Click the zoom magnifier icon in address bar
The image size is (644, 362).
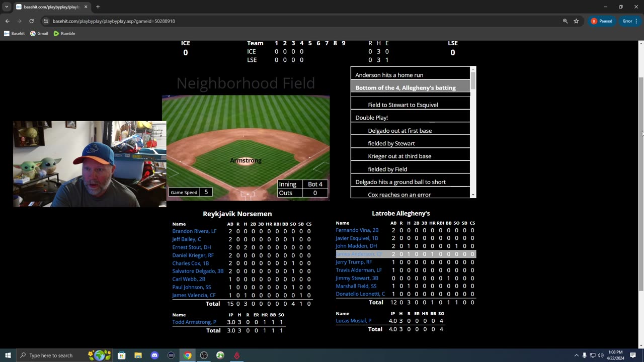pos(565,21)
